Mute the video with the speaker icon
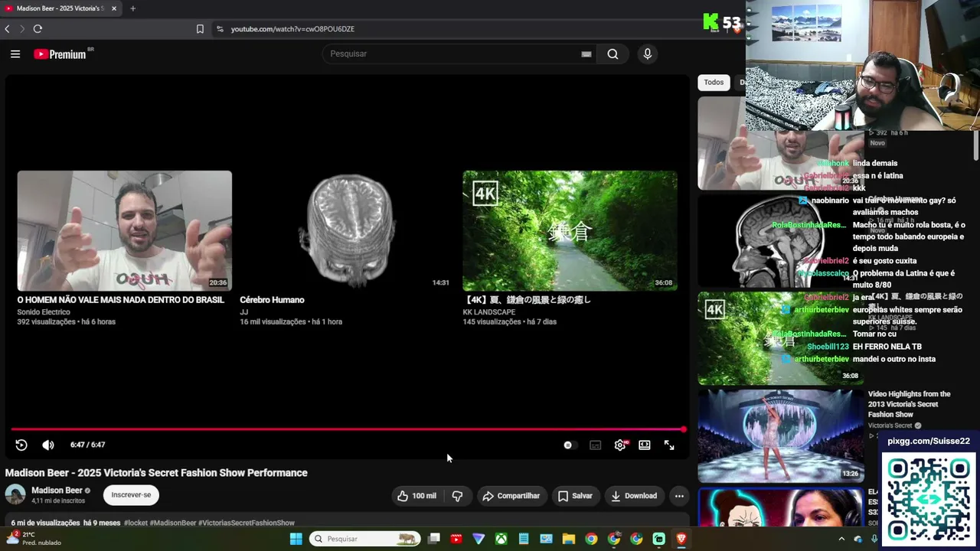Viewport: 980px width, 551px height. (47, 445)
